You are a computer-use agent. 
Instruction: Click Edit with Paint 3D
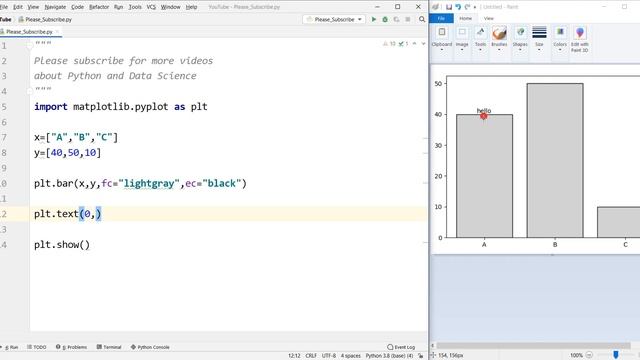[x=580, y=40]
